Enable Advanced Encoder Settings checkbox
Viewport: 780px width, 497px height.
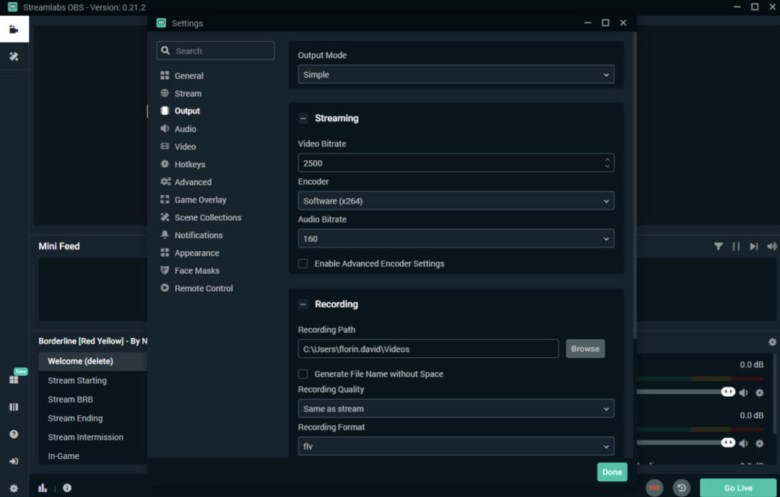pyautogui.click(x=303, y=264)
